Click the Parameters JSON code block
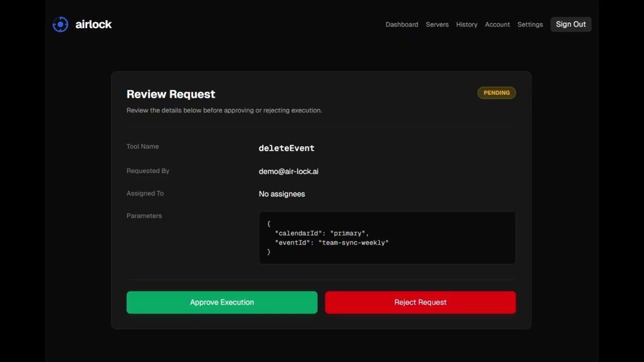644x362 pixels. [387, 237]
